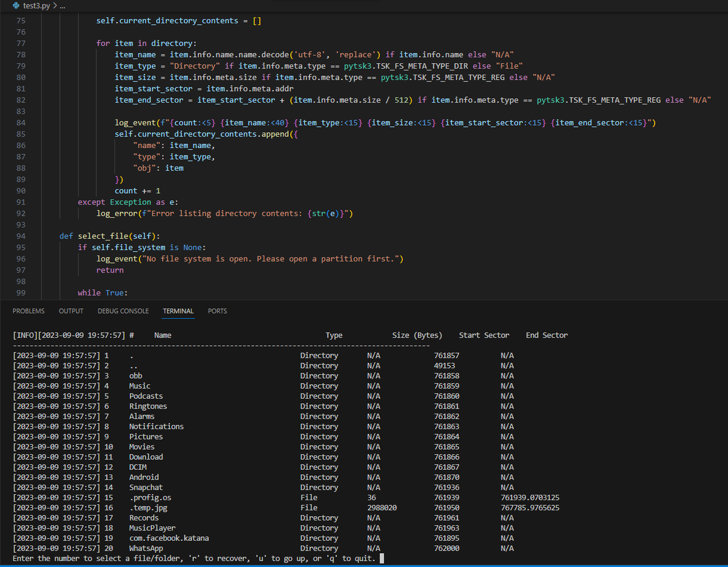Screen dimensions: 728x567
Task: Click start sector '49153' value
Action: (x=445, y=365)
